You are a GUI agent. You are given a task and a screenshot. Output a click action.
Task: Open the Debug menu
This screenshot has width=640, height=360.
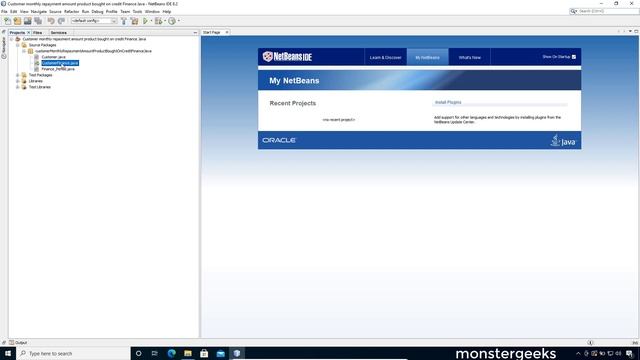97,11
